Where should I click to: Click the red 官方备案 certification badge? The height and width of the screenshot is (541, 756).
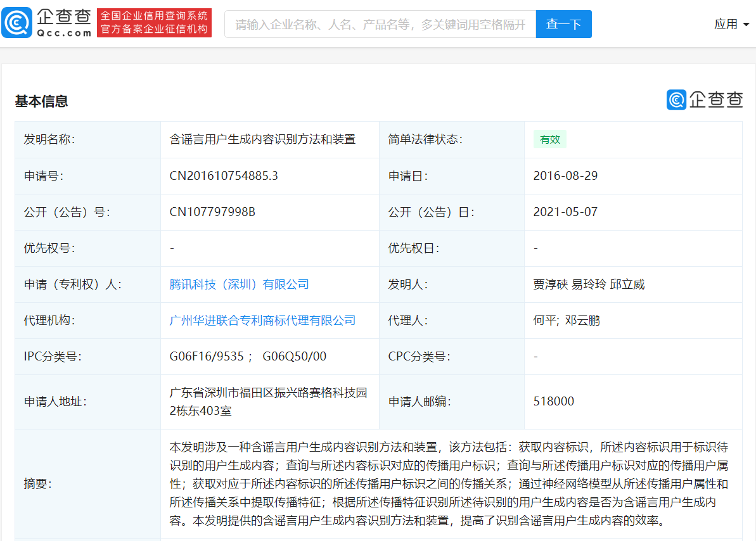[x=154, y=22]
